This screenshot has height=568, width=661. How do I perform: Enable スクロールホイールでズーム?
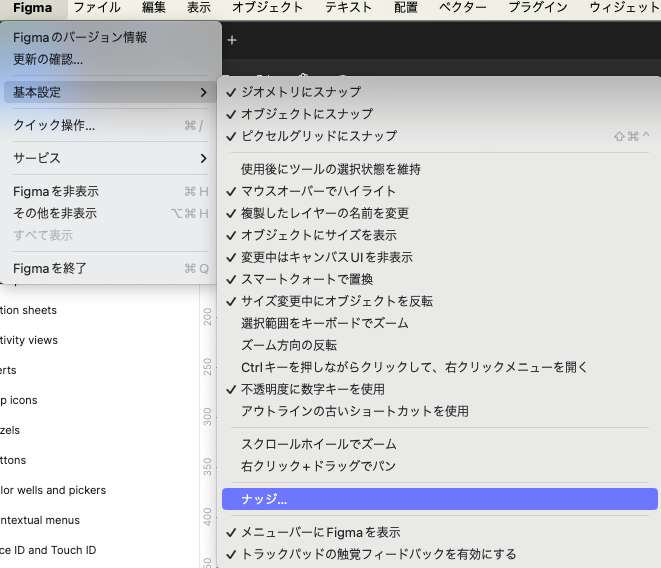[x=440, y=444]
